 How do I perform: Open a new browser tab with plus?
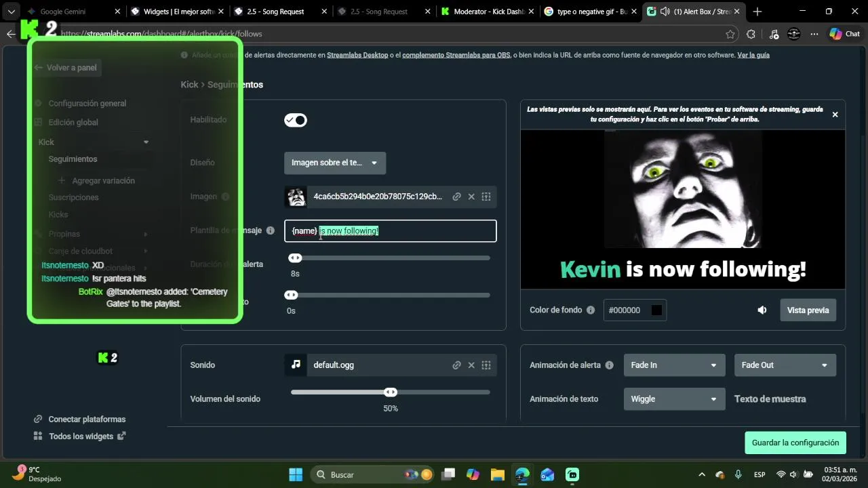coord(757,12)
